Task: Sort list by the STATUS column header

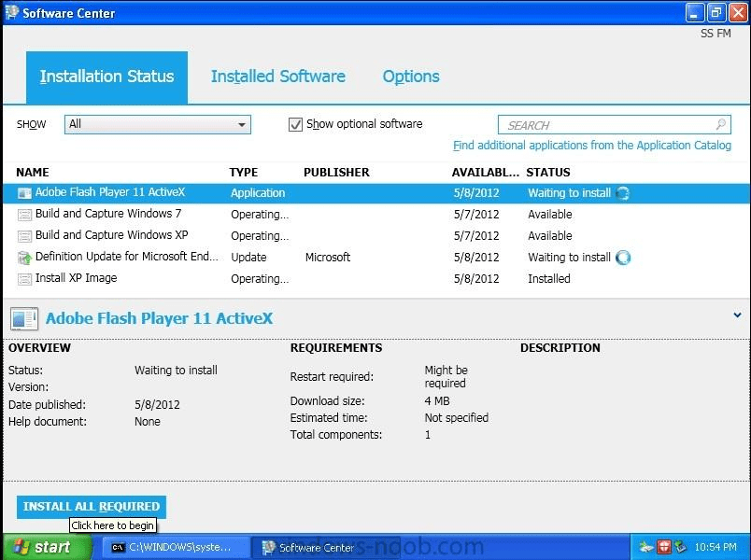Action: coord(548,172)
